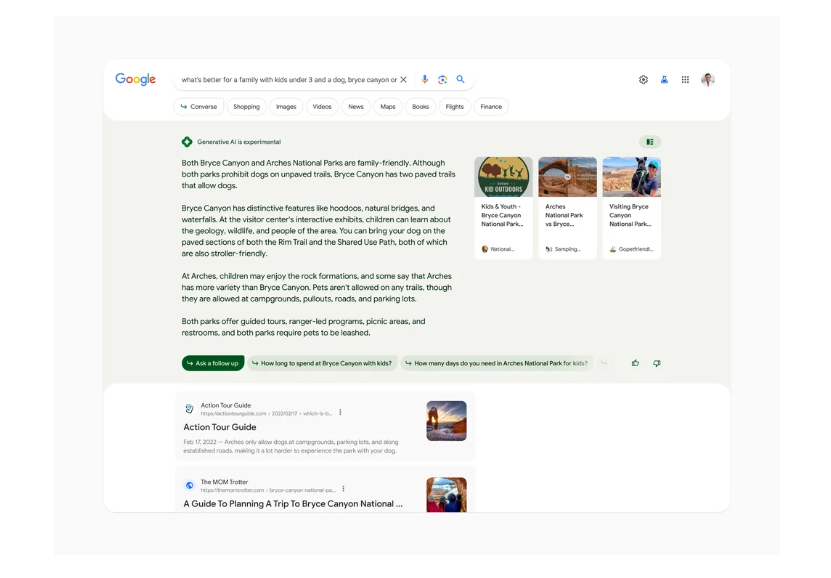This screenshot has width=831, height=578.
Task: Open Google Lens image search
Action: 442,80
